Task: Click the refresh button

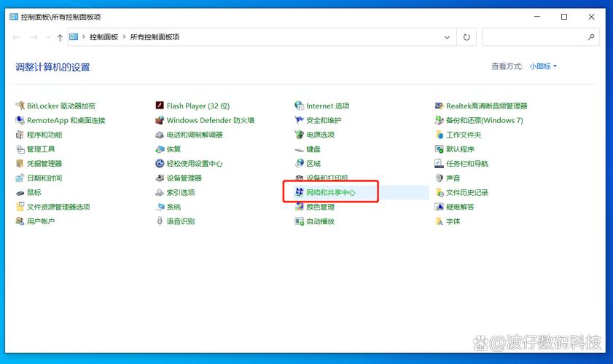Action: [466, 37]
